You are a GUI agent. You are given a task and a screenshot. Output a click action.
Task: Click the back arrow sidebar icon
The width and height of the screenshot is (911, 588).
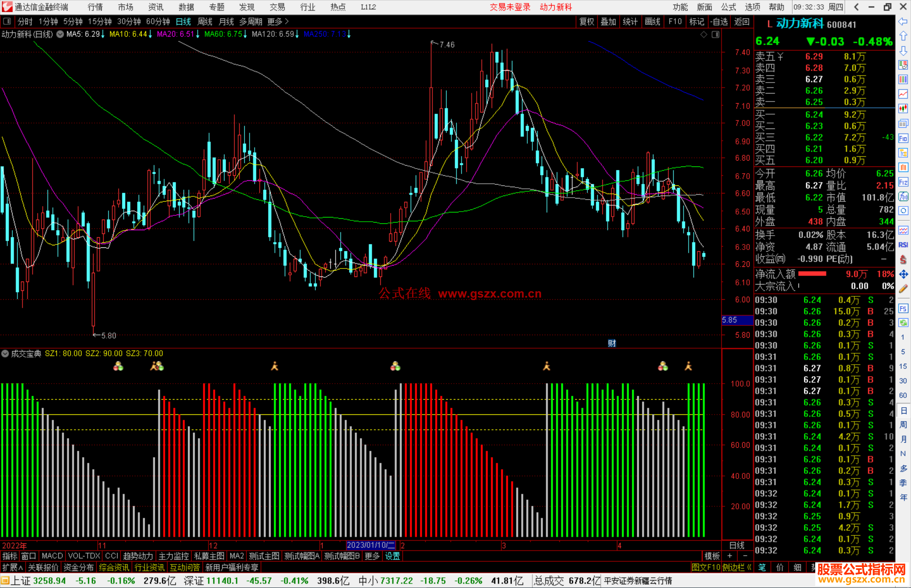pyautogui.click(x=903, y=21)
